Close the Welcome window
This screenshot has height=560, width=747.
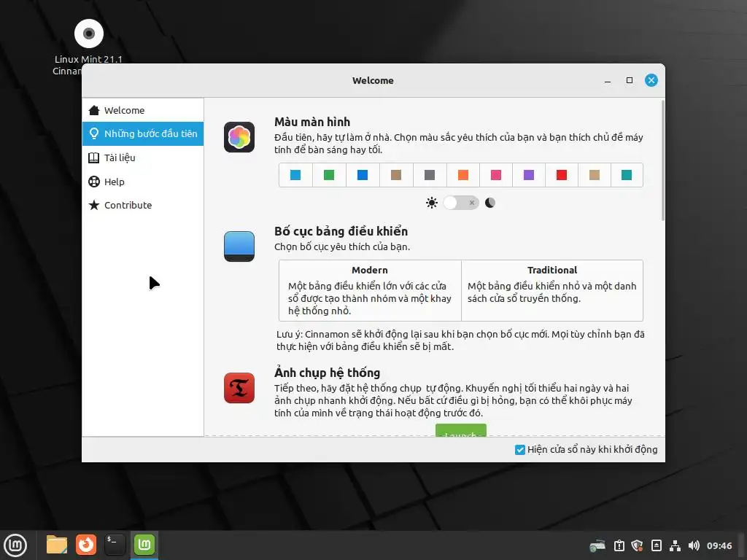pyautogui.click(x=651, y=80)
